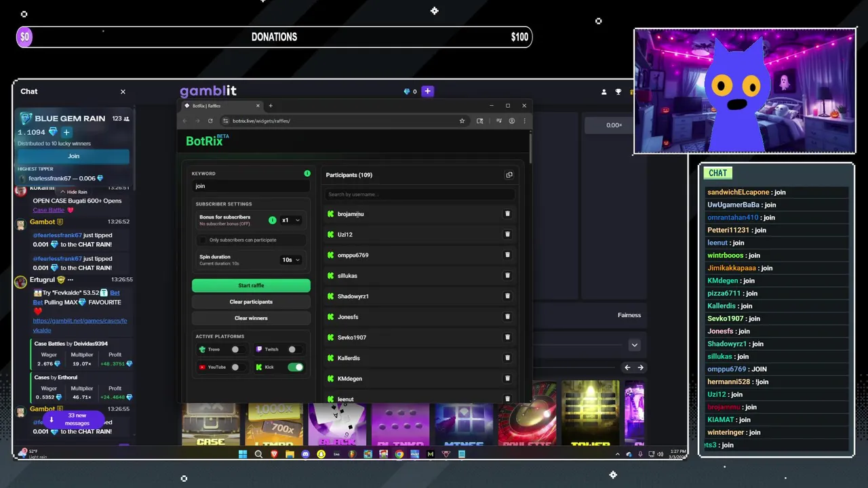Click Clear winners button

pyautogui.click(x=251, y=318)
